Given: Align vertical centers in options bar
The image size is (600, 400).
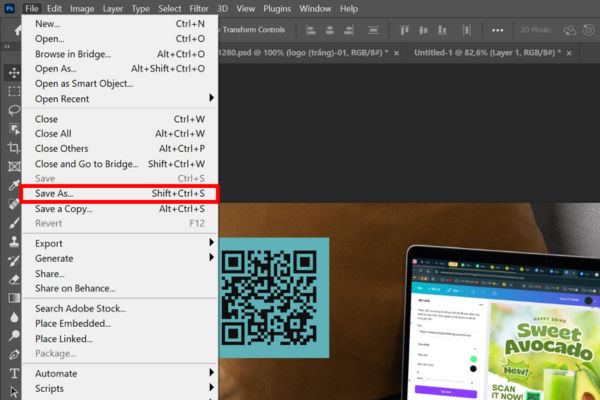Looking at the screenshot, I should point(423,30).
